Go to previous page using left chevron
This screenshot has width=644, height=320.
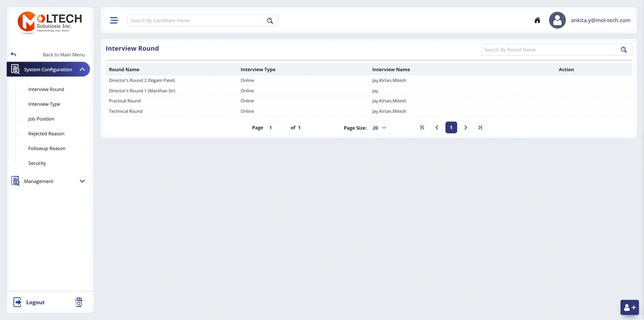(x=437, y=127)
